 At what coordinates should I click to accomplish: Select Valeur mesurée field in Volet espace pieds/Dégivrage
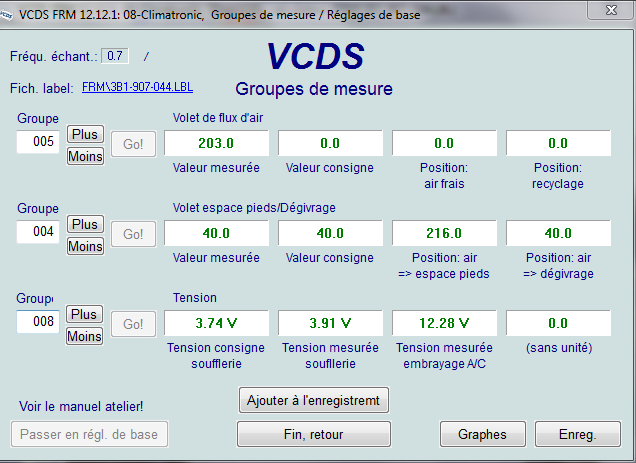tap(216, 233)
